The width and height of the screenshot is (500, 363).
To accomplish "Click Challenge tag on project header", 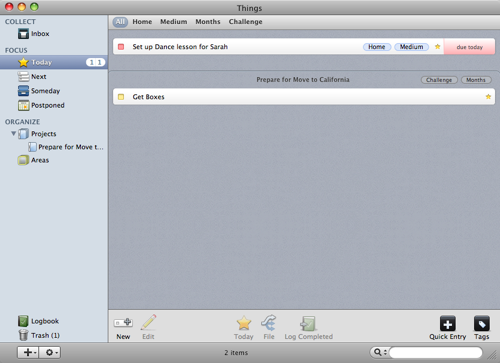I will [x=439, y=80].
